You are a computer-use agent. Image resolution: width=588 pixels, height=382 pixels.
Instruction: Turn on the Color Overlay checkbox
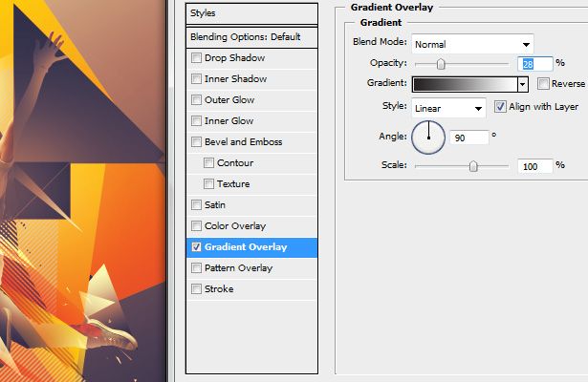tap(196, 225)
